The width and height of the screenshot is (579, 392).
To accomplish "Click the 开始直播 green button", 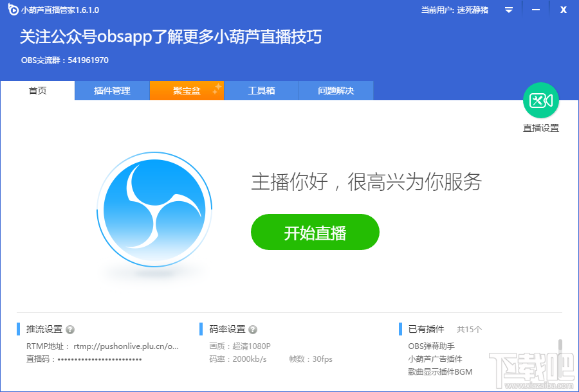I will tap(315, 232).
